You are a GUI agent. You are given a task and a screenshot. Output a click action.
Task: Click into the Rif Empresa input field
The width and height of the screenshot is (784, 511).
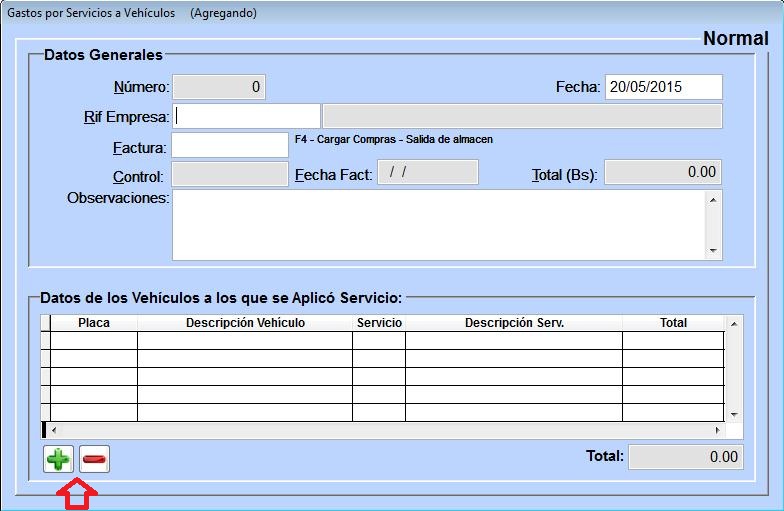click(x=247, y=116)
